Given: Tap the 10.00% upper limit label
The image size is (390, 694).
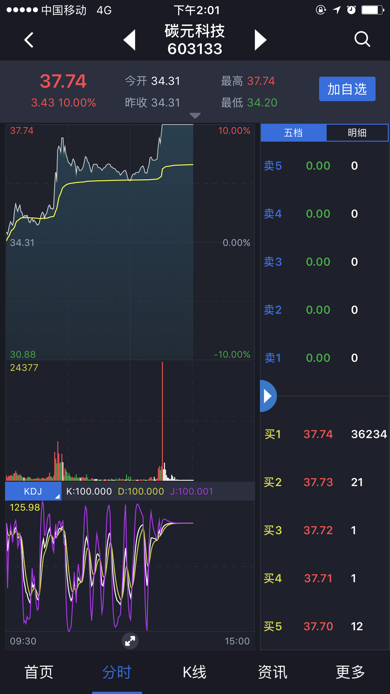Looking at the screenshot, I should click(234, 131).
